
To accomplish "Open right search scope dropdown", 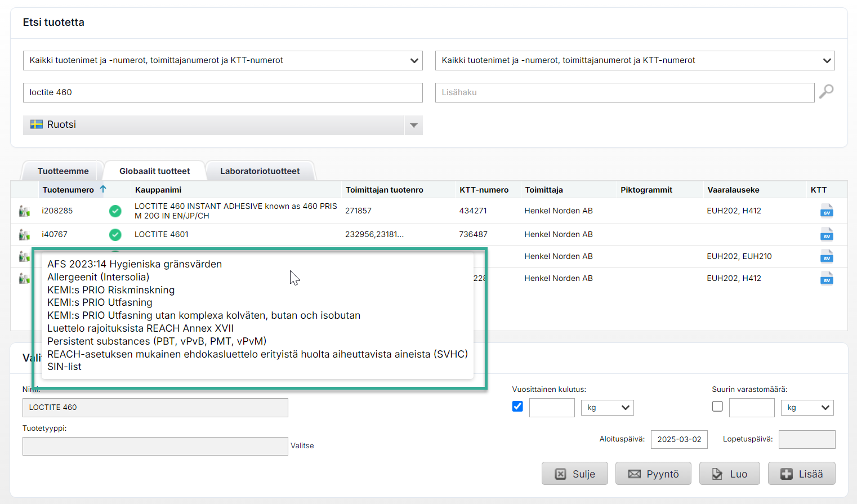I will pyautogui.click(x=635, y=60).
